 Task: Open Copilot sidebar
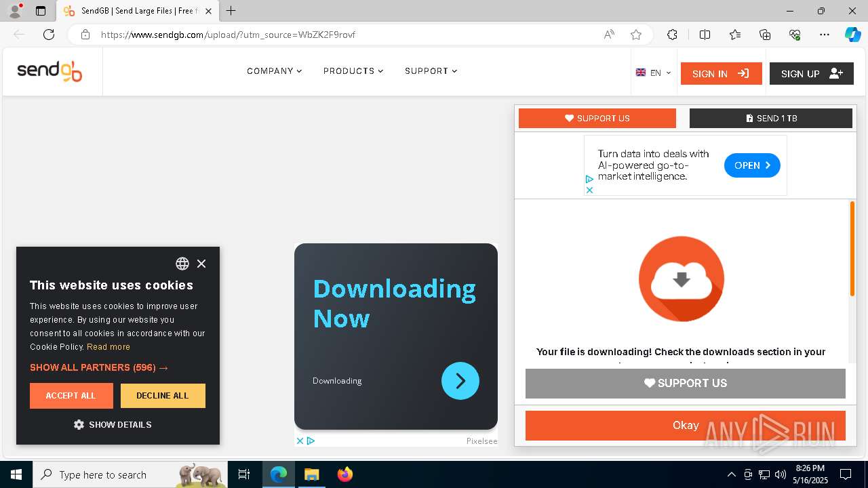[852, 35]
